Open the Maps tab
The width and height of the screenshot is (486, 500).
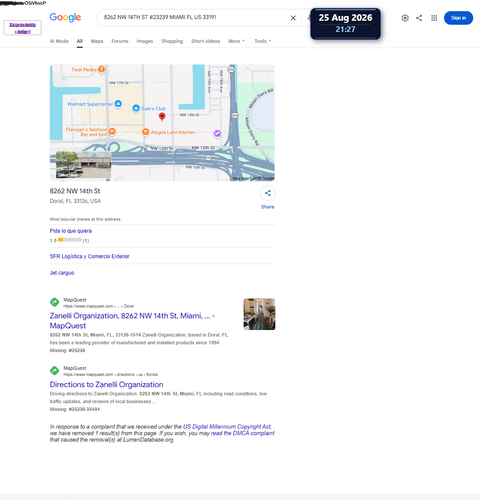tap(97, 41)
